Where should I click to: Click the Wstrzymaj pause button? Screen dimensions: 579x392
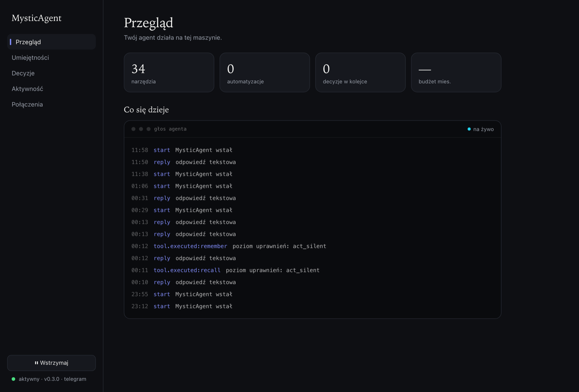tap(51, 363)
